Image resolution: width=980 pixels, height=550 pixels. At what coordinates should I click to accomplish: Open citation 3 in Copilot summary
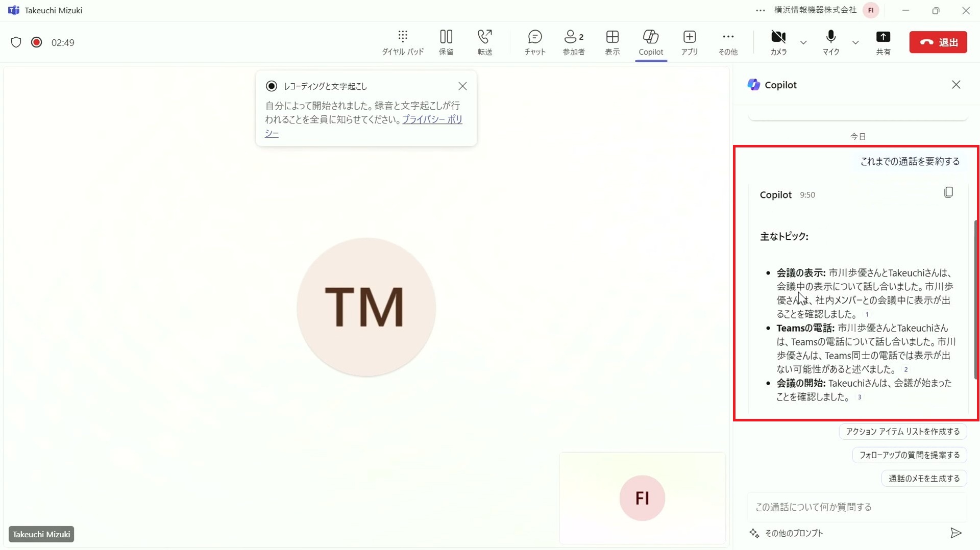coord(860,397)
